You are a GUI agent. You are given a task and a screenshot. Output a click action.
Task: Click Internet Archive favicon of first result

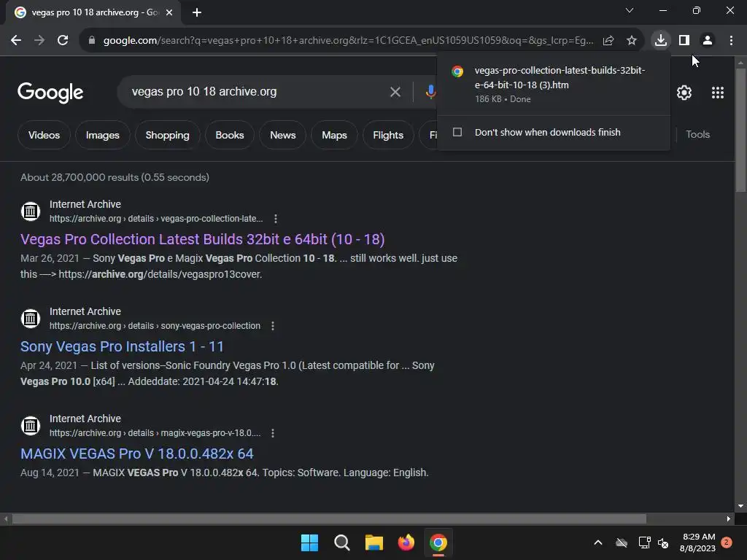point(31,211)
